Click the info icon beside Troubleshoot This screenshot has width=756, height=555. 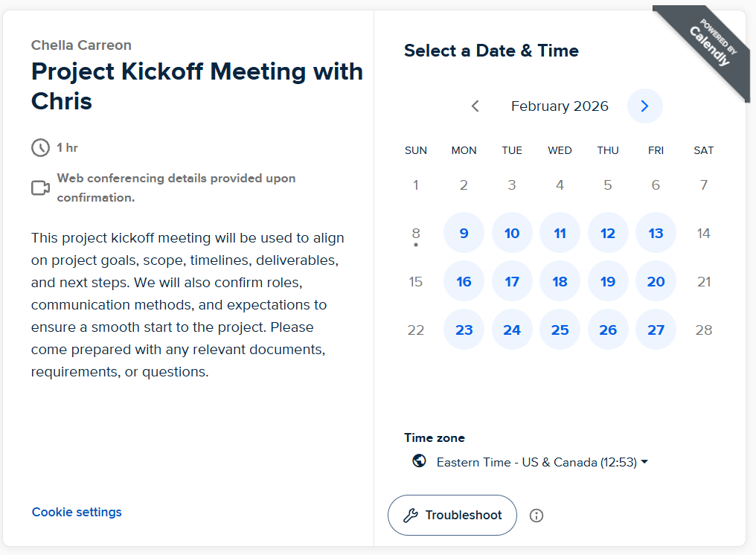536,516
